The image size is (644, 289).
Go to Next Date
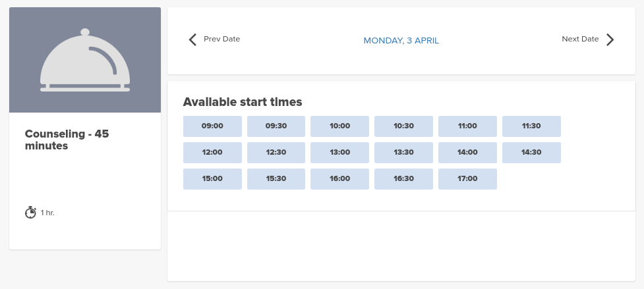(580, 39)
